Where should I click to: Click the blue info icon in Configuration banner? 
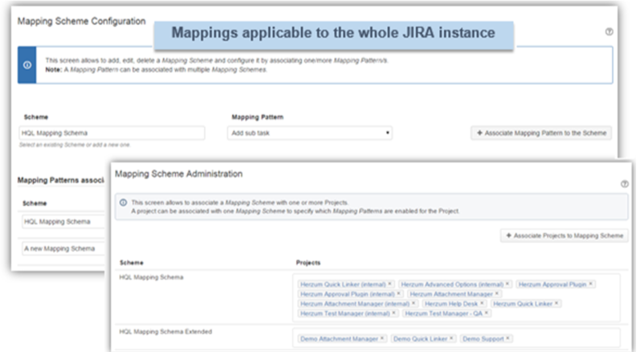[x=29, y=65]
